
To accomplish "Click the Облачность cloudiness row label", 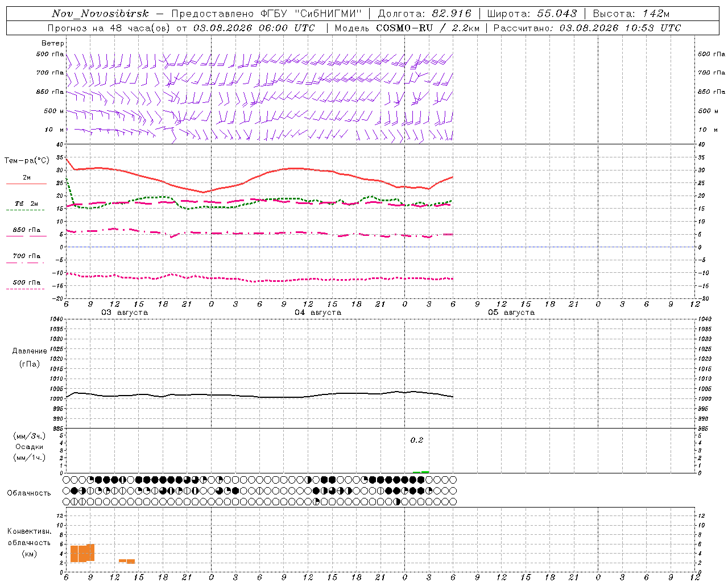I will 29,493.
